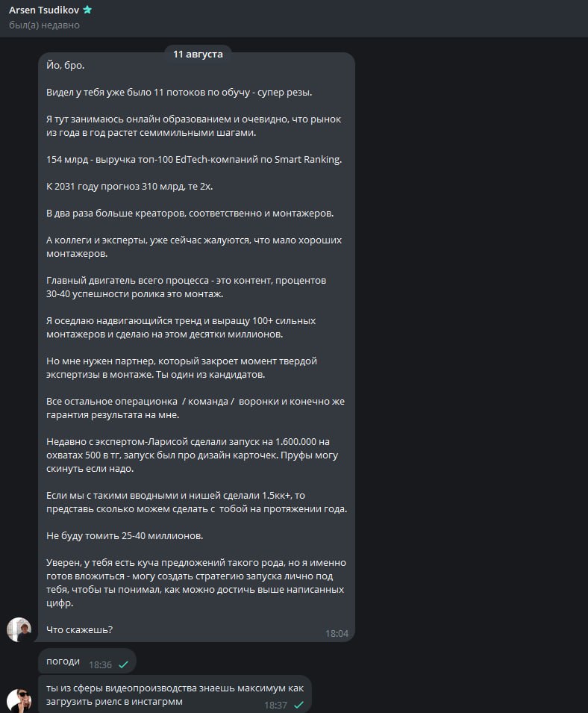Click the 18:37 timestamp of the last message
The image size is (588, 713).
(276, 705)
